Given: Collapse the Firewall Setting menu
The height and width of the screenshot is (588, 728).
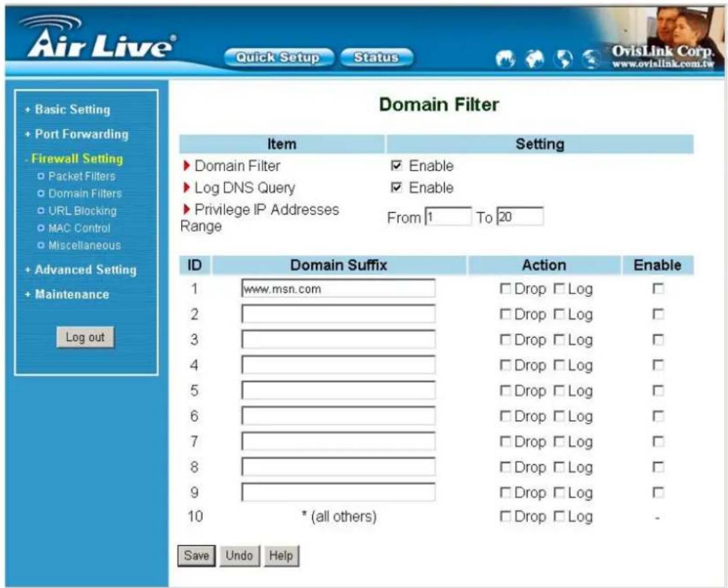Looking at the screenshot, I should [x=77, y=159].
